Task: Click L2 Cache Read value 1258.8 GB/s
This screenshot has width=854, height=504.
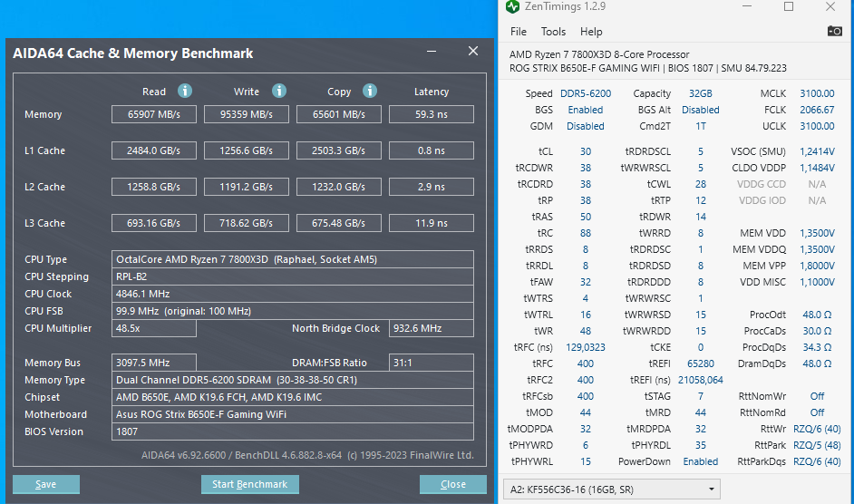Action: [153, 187]
